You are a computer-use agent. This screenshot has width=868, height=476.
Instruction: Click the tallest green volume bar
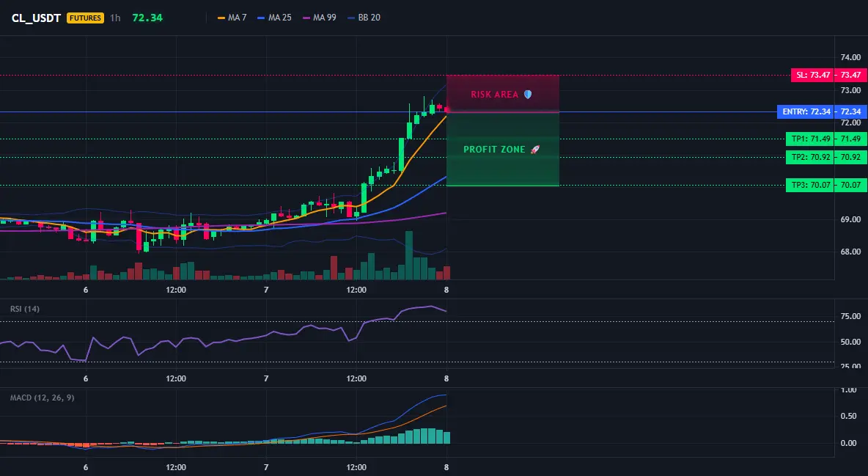click(x=409, y=255)
